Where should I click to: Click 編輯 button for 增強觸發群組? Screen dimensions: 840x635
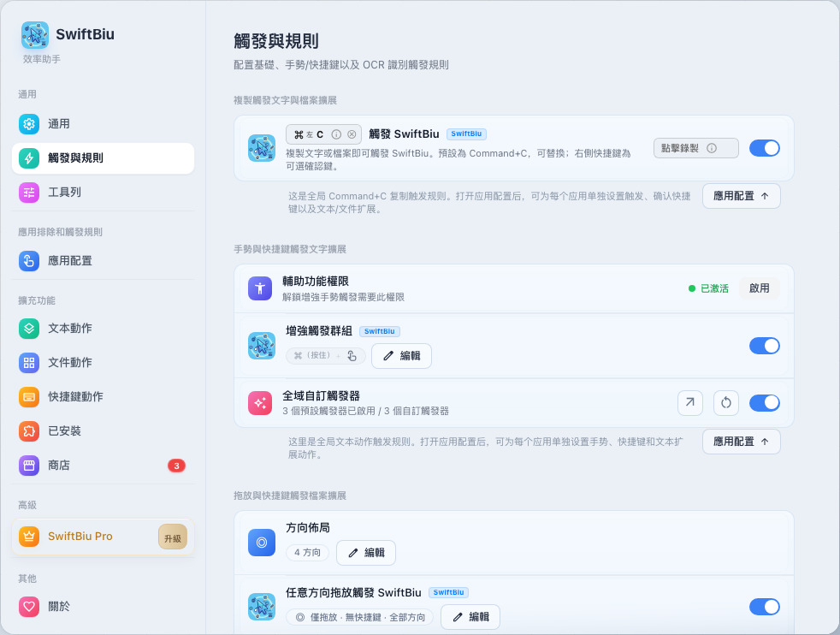(401, 356)
